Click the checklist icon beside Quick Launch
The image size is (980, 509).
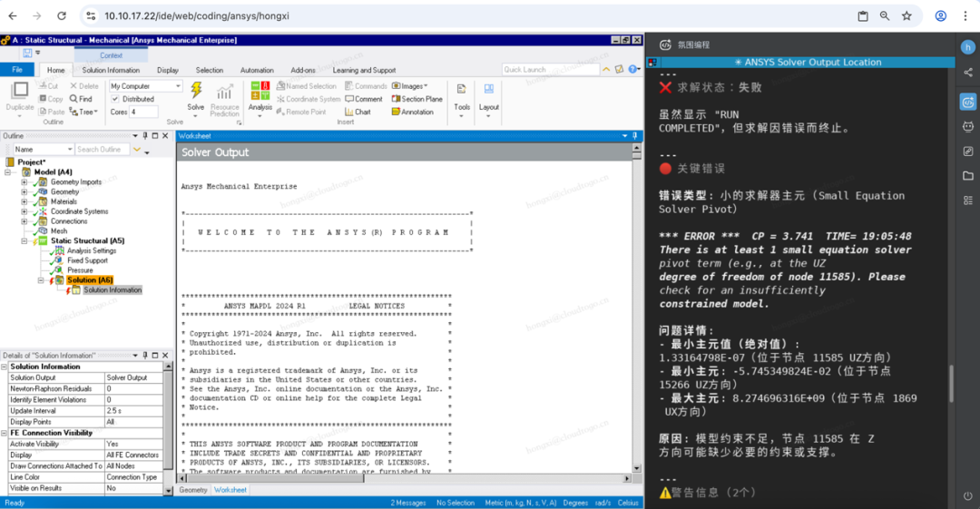click(620, 69)
